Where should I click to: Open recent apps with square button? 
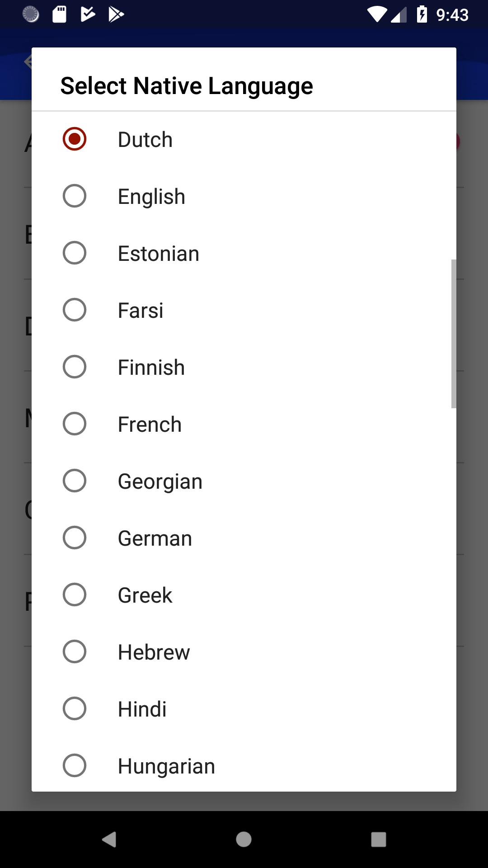pyautogui.click(x=379, y=840)
